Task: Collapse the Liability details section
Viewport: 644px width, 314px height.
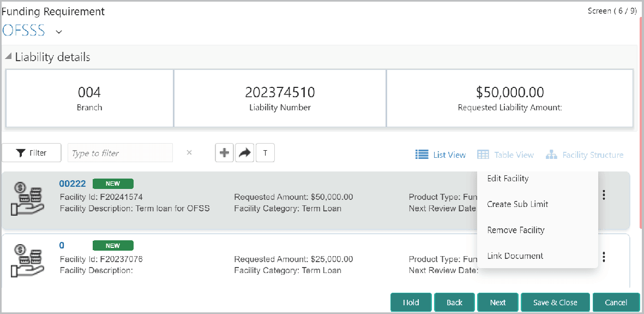Action: [x=8, y=57]
